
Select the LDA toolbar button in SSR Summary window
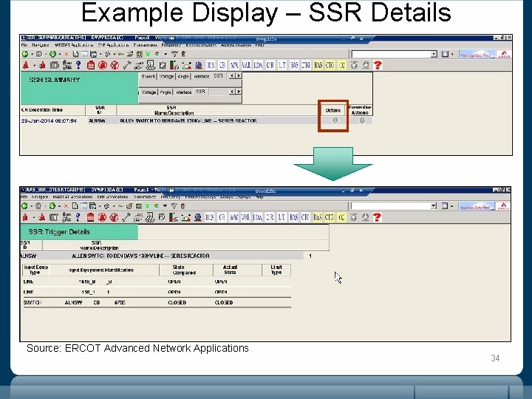click(258, 65)
